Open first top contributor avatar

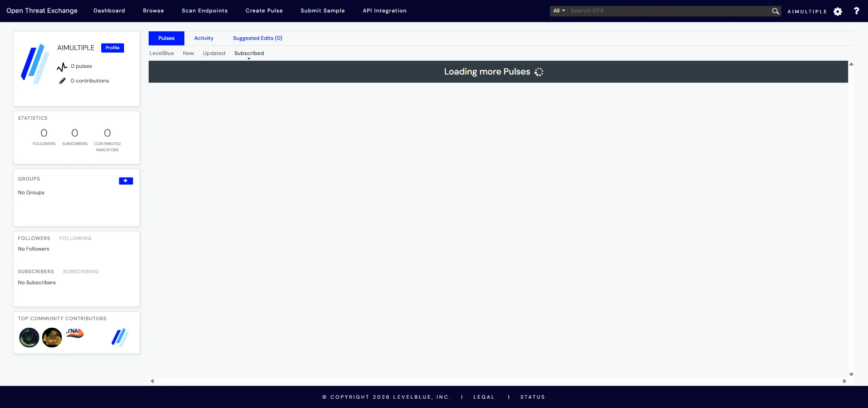point(29,337)
